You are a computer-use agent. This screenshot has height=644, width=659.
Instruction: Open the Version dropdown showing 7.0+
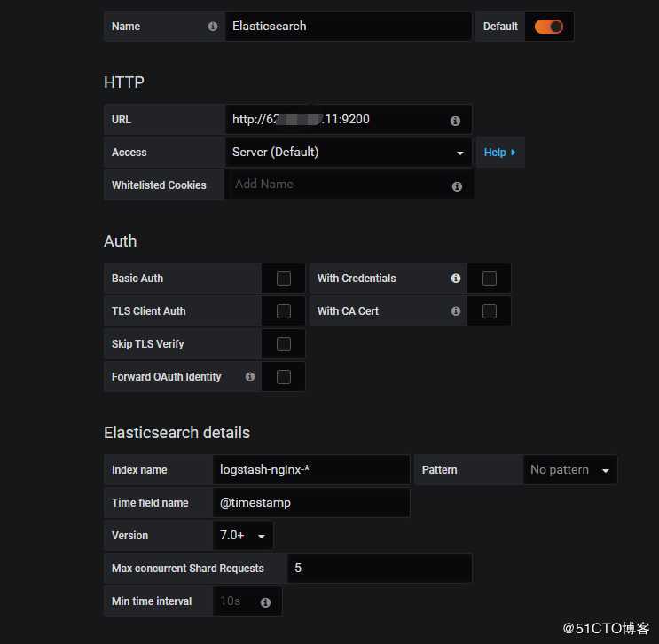[x=243, y=535]
